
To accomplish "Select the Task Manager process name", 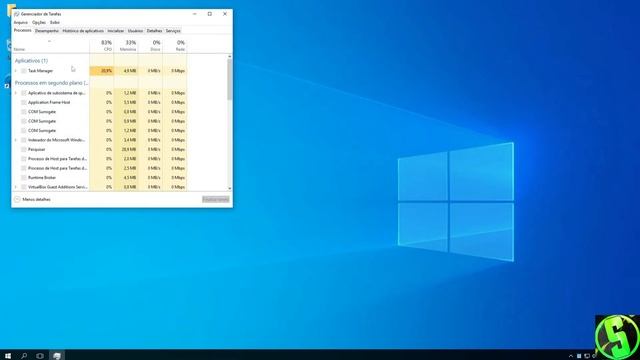I will pos(40,71).
